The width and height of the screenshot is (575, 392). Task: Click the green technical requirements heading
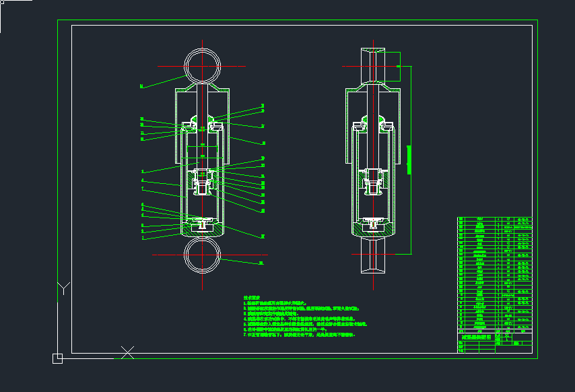click(x=252, y=297)
